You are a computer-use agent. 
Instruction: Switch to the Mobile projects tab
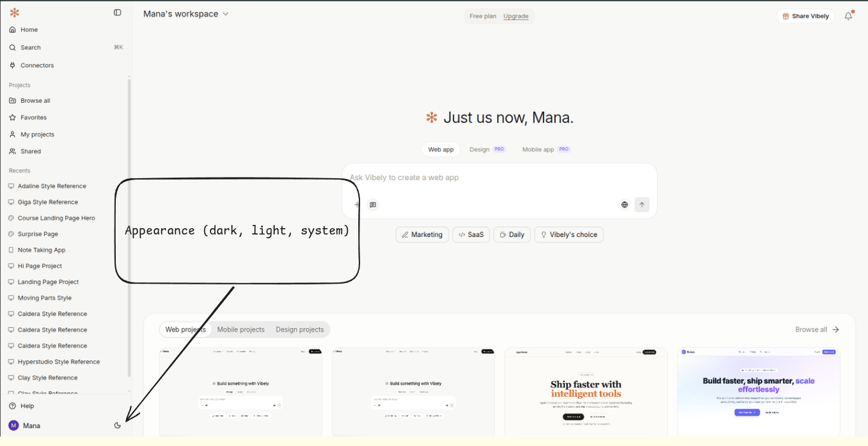[x=241, y=330]
